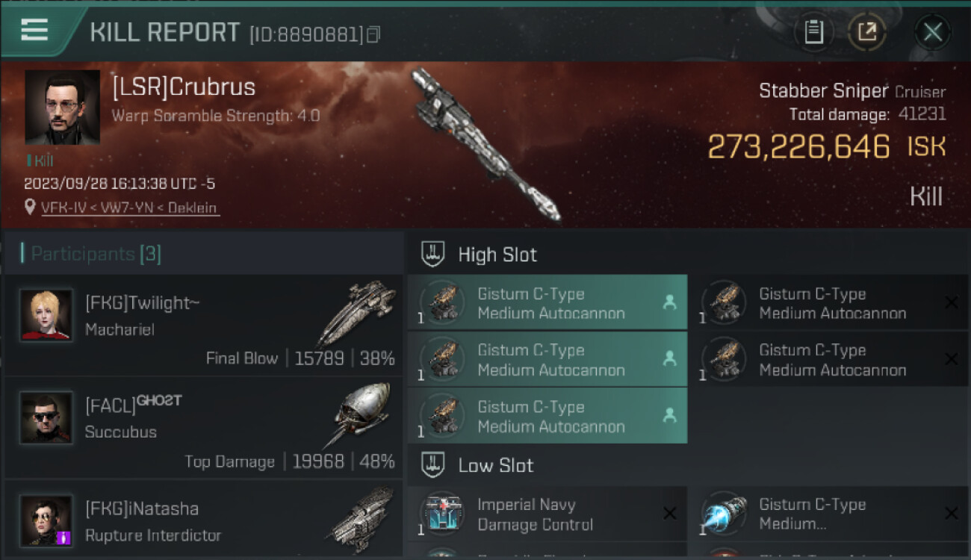Select the Stabber Sniper ship image
The width and height of the screenshot is (971, 560).
pyautogui.click(x=485, y=145)
